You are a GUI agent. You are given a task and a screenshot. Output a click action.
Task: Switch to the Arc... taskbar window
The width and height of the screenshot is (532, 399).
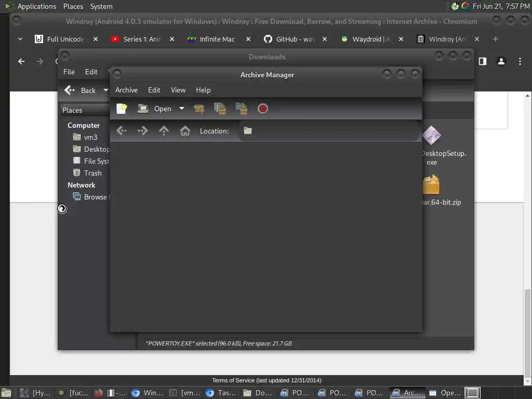click(x=407, y=393)
